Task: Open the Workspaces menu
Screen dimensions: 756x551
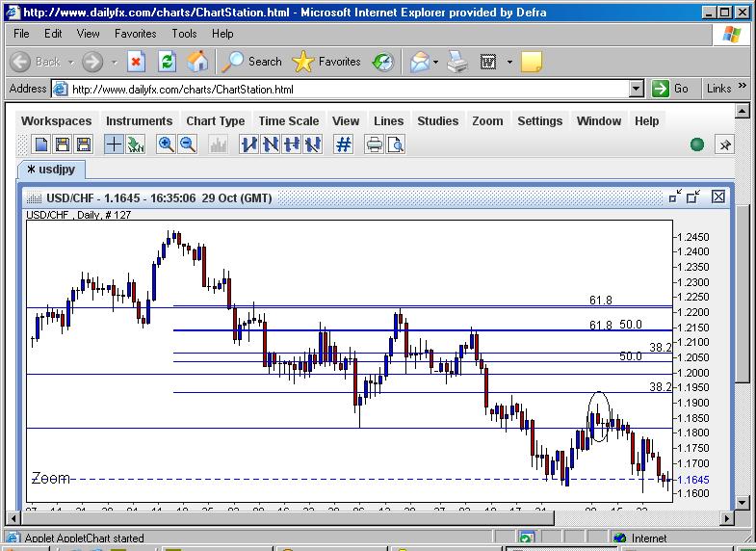Action: (x=57, y=121)
